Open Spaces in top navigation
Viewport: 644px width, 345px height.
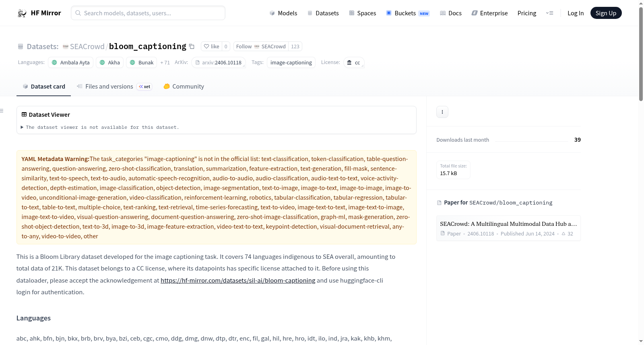tap(363, 13)
